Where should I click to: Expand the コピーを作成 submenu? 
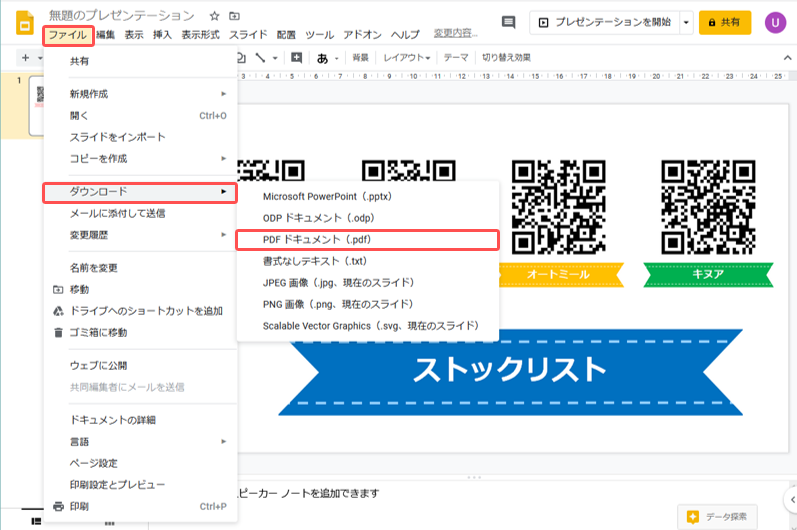(x=140, y=159)
